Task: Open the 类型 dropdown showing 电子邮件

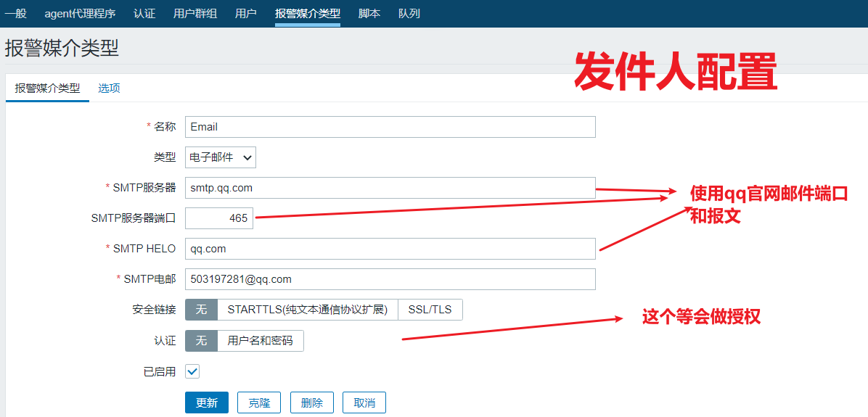Action: pyautogui.click(x=221, y=157)
